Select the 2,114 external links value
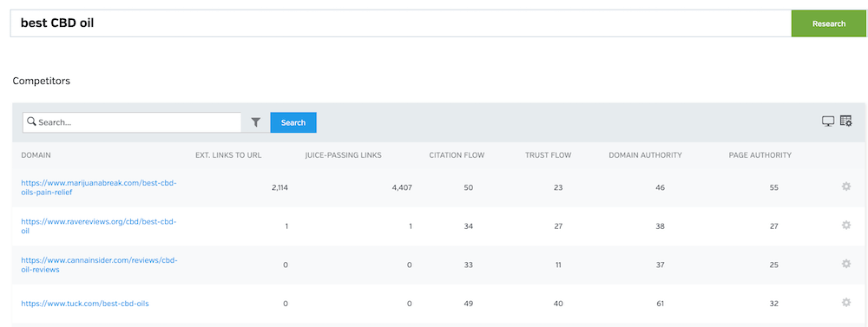This screenshot has width=868, height=327. coord(279,187)
